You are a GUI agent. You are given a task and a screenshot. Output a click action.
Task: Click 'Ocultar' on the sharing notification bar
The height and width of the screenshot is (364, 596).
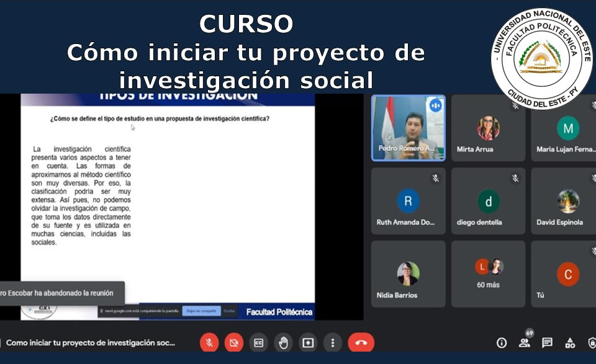point(229,311)
